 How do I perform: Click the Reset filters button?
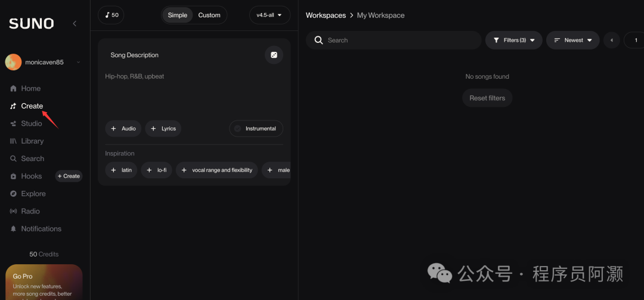487,98
